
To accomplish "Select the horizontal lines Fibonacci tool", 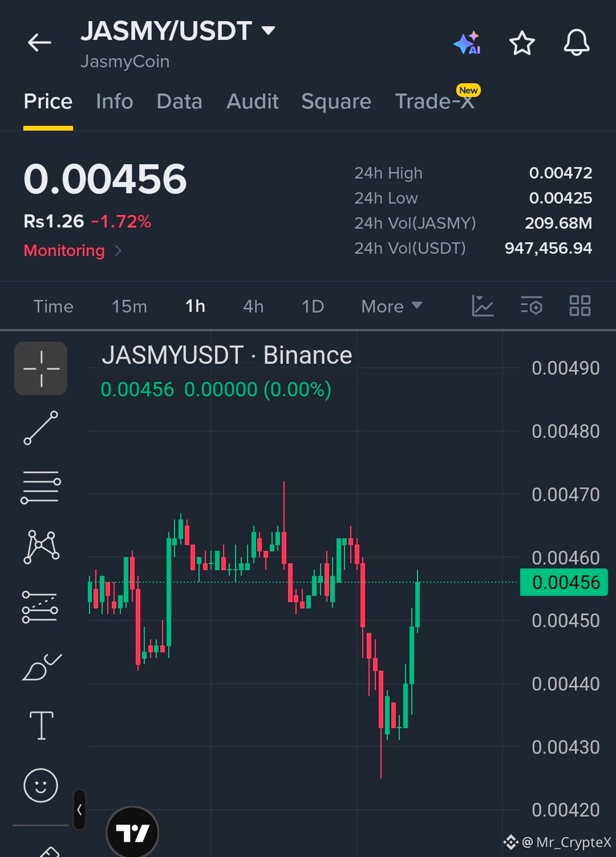I will click(41, 488).
